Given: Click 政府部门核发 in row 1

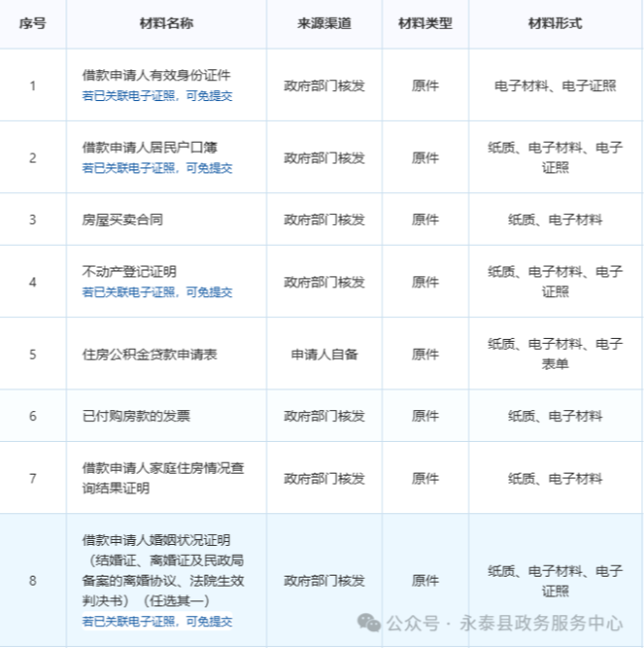Looking at the screenshot, I should click(324, 85).
